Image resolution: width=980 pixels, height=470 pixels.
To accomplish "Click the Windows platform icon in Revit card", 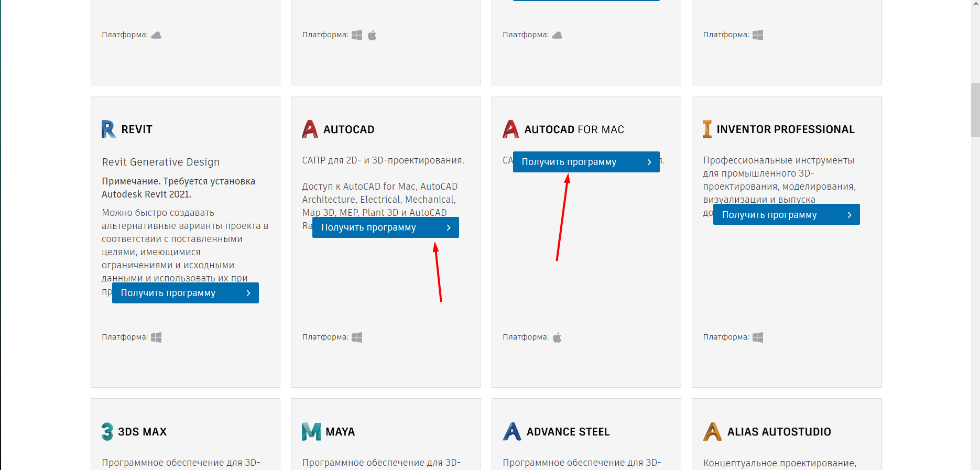I will pyautogui.click(x=156, y=337).
